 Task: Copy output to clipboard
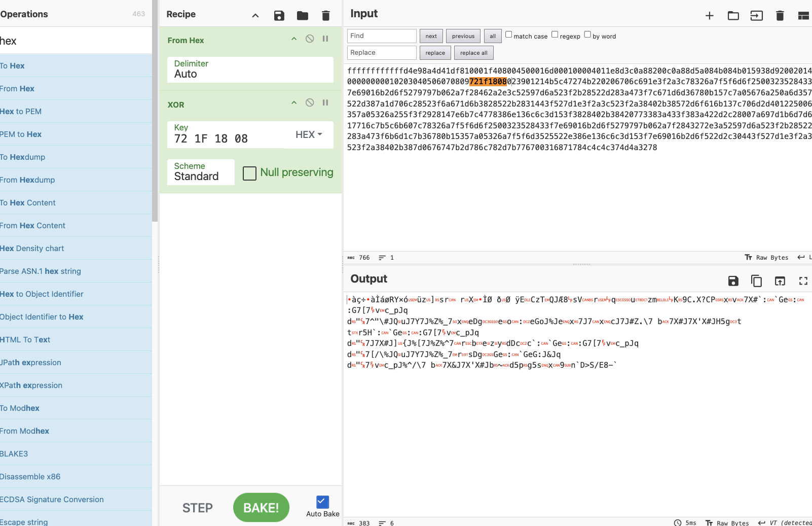[x=756, y=281]
